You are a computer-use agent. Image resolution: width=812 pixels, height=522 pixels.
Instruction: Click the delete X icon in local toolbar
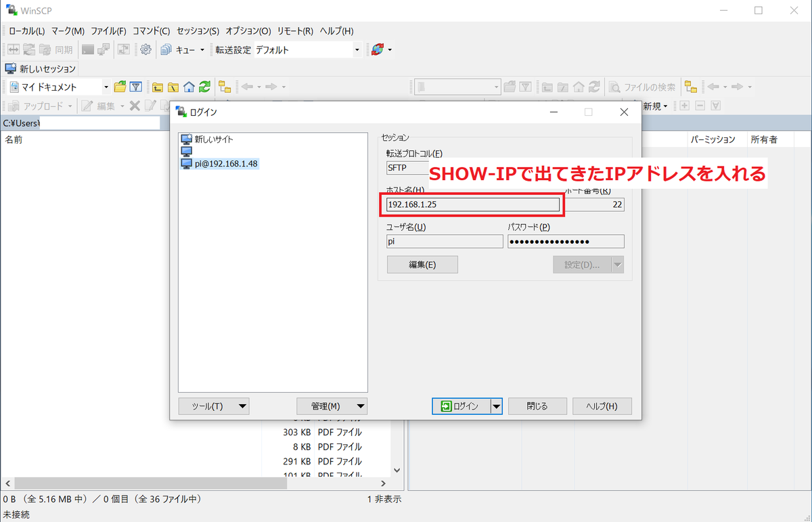click(x=135, y=106)
